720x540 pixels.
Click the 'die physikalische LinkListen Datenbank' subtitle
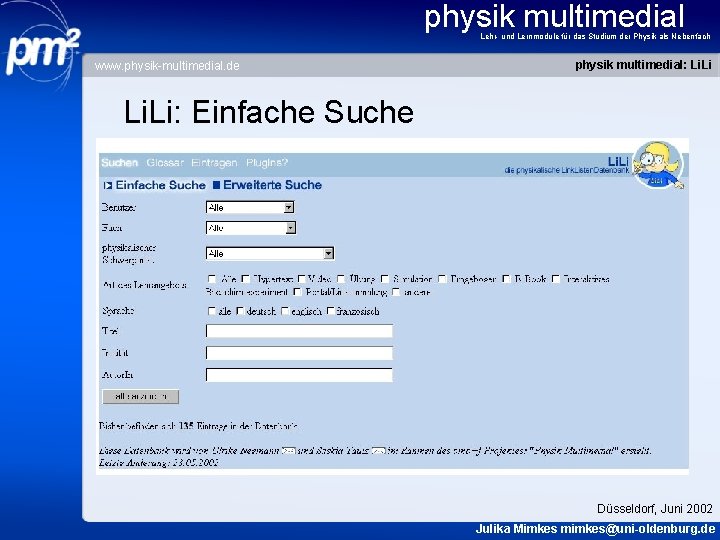(x=567, y=170)
